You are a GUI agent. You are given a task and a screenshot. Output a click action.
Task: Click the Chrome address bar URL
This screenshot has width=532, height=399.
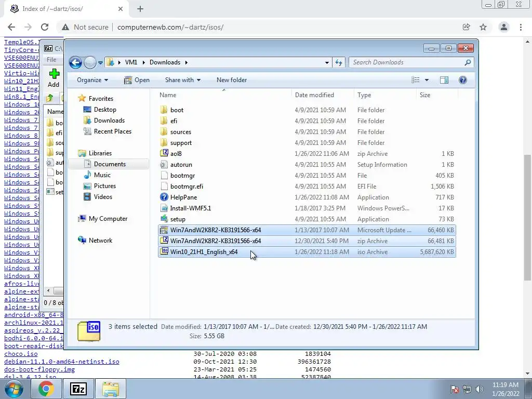click(170, 27)
